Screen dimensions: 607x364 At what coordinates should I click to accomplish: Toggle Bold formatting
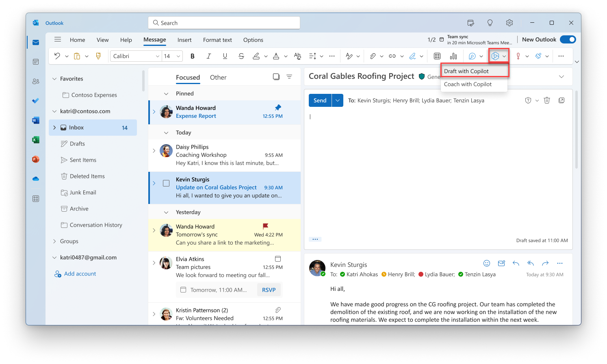click(x=193, y=56)
